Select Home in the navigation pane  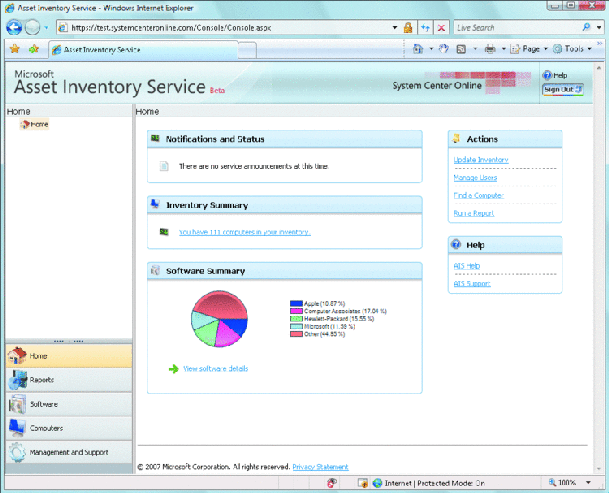[x=69, y=356]
